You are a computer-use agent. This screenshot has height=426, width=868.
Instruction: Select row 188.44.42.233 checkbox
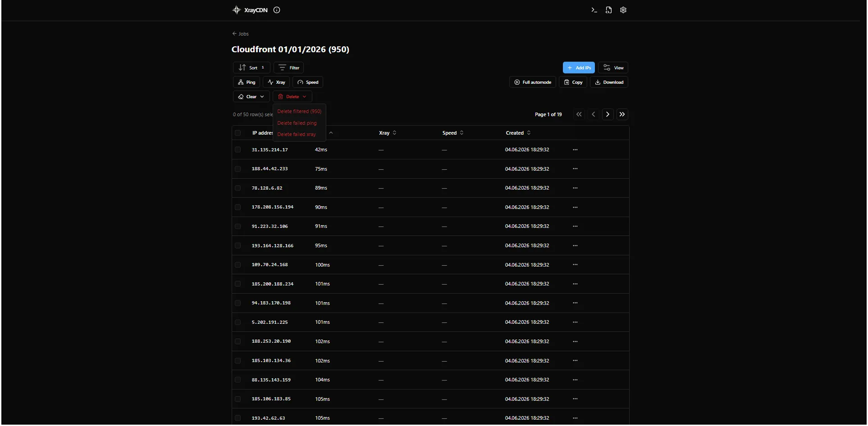pyautogui.click(x=238, y=169)
